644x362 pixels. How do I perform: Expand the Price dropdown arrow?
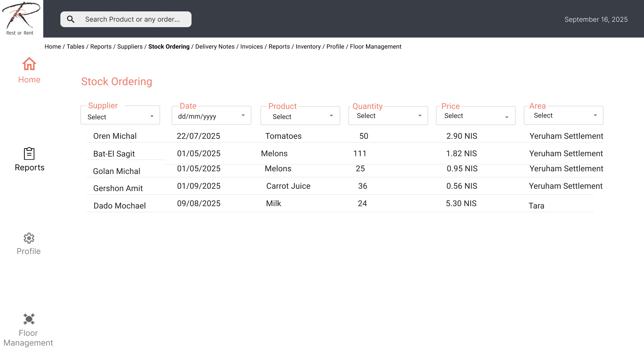507,117
